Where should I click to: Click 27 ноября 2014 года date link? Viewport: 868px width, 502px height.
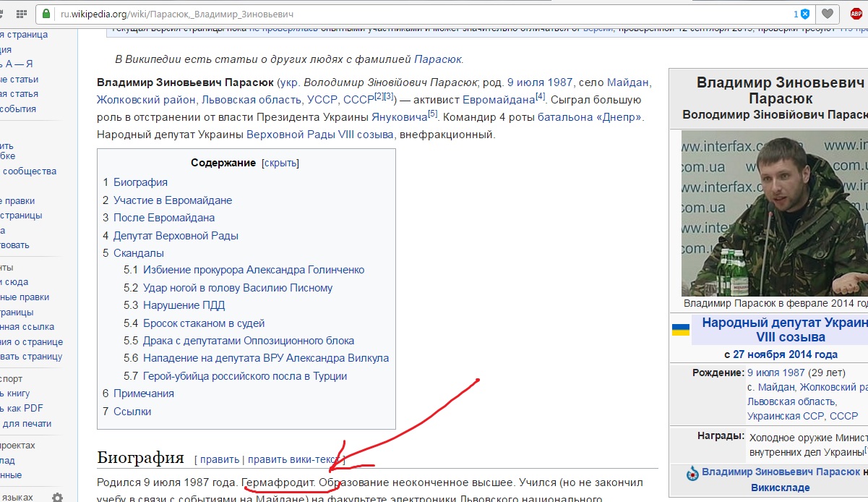pos(785,354)
